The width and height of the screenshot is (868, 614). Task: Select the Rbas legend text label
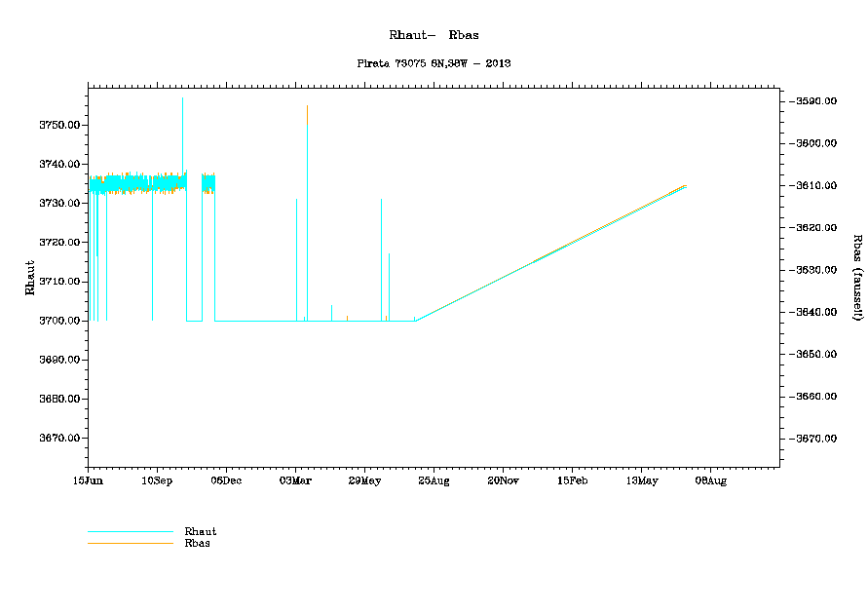pos(197,543)
